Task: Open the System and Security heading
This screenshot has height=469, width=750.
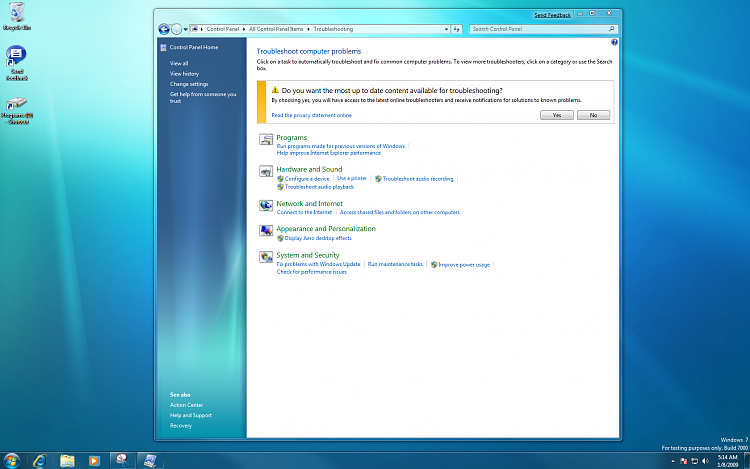Action: [308, 255]
